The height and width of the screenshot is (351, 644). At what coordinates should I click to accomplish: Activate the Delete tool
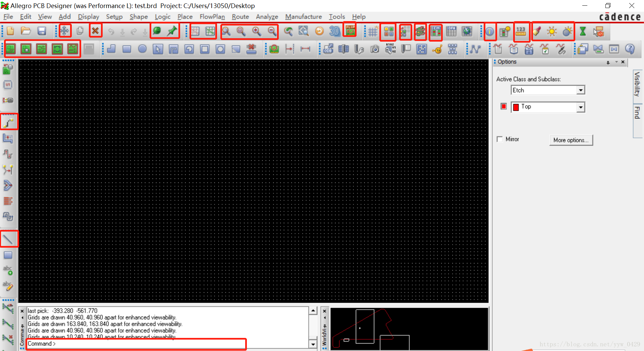[95, 30]
